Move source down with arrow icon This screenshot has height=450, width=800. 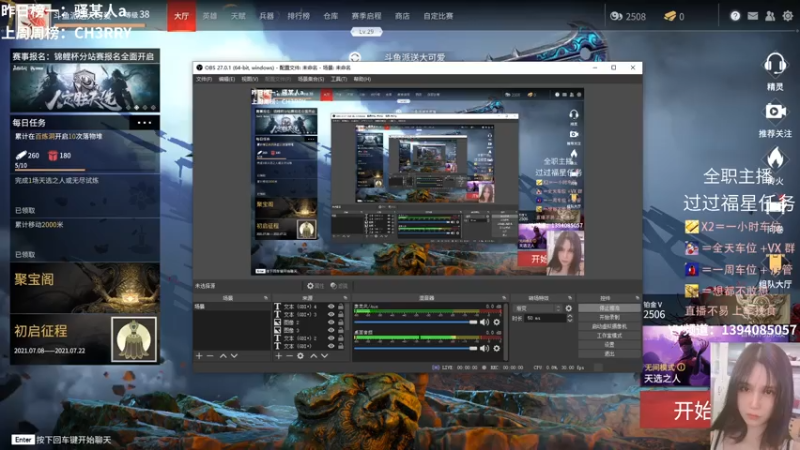pos(325,356)
